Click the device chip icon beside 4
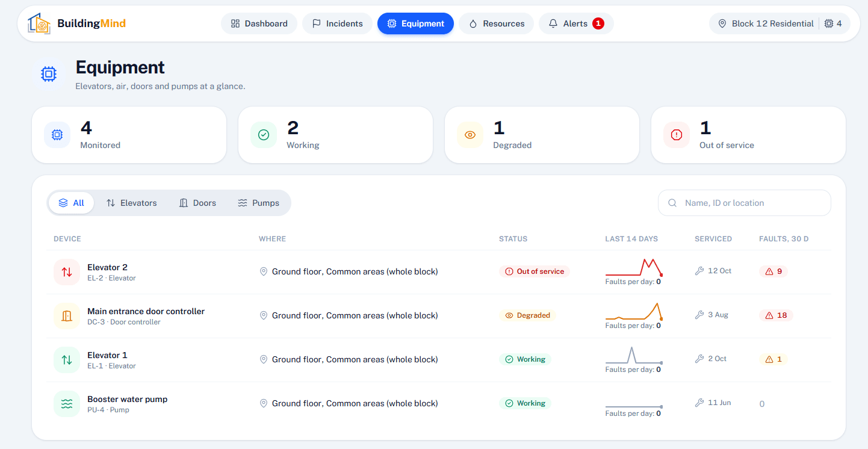The height and width of the screenshot is (449, 868). pos(829,23)
